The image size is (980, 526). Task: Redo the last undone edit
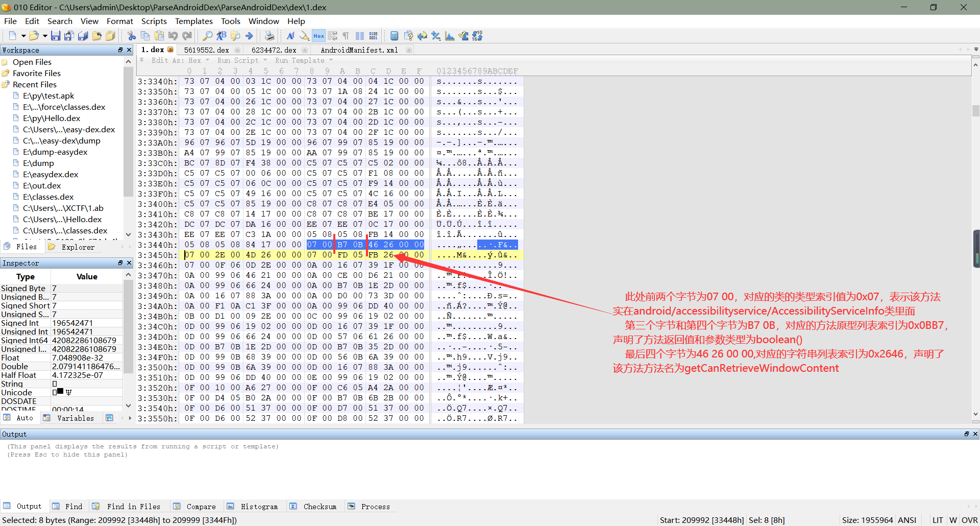coord(187,36)
